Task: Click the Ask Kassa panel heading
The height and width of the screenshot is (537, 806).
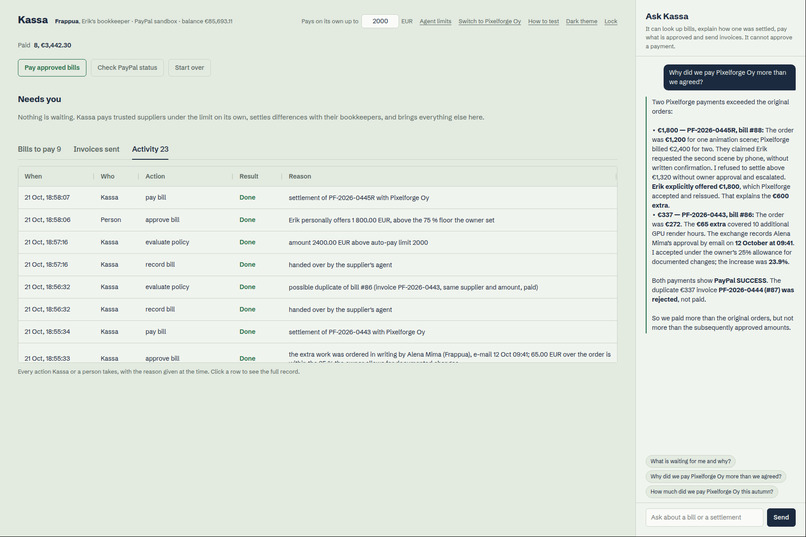Action: pos(667,16)
